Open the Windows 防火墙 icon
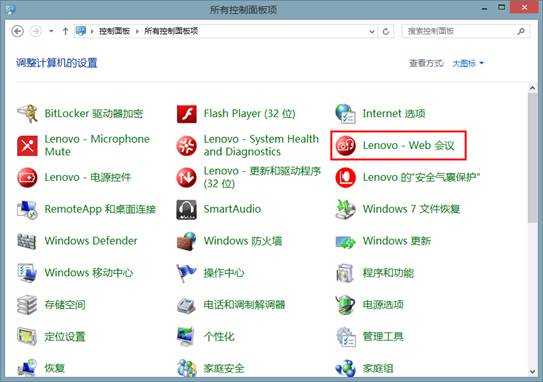The image size is (543, 382). (187, 241)
